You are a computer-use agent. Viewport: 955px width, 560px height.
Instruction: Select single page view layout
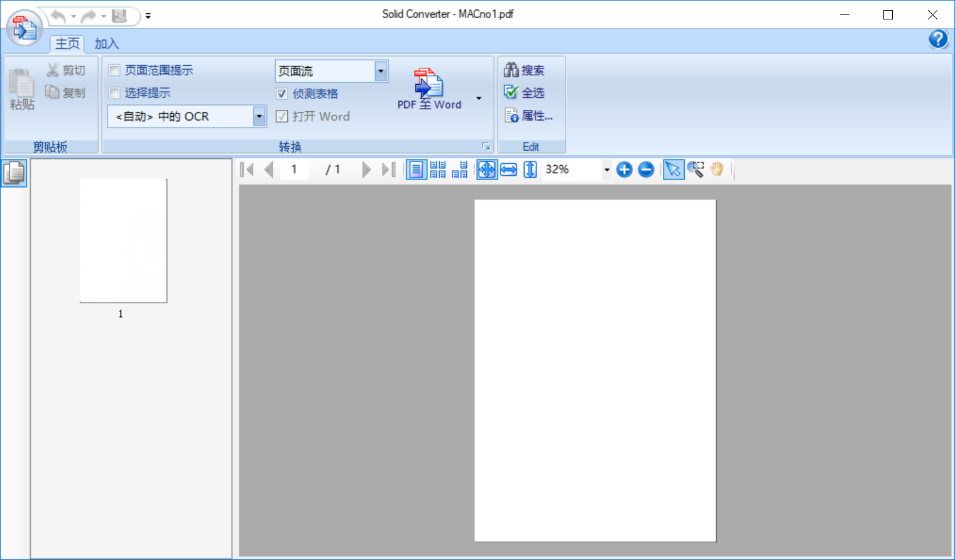click(416, 170)
